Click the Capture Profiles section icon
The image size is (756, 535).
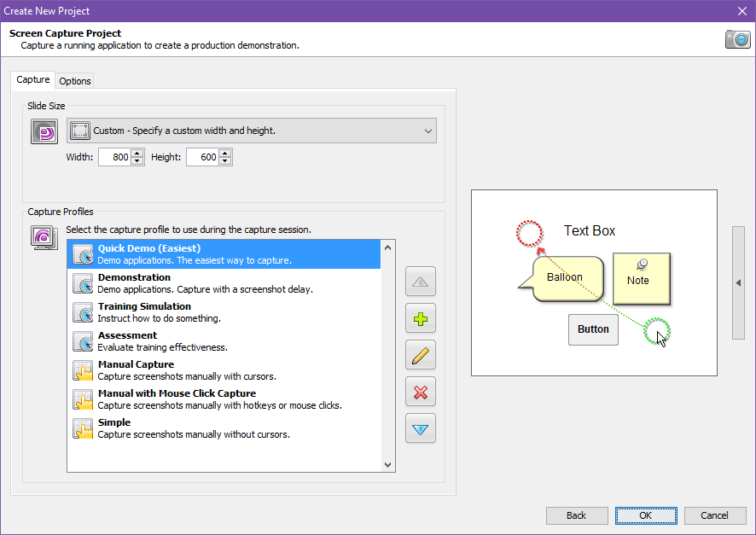[44, 236]
